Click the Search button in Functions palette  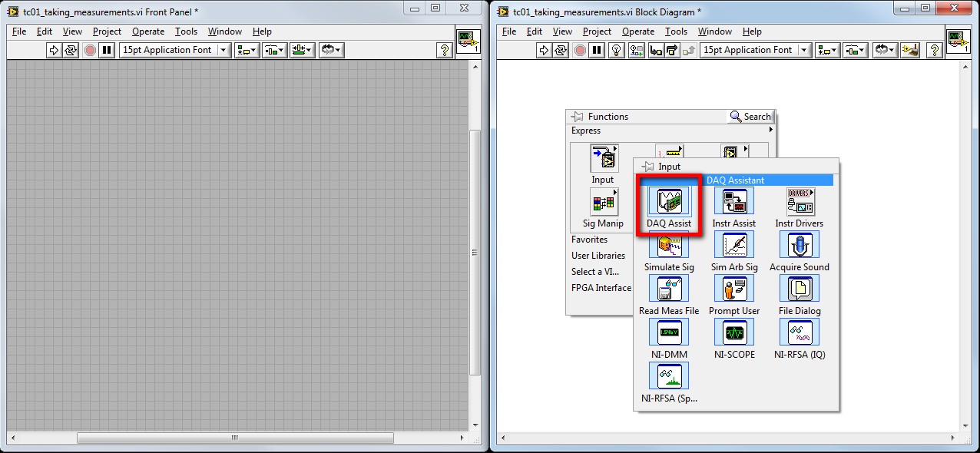(750, 117)
